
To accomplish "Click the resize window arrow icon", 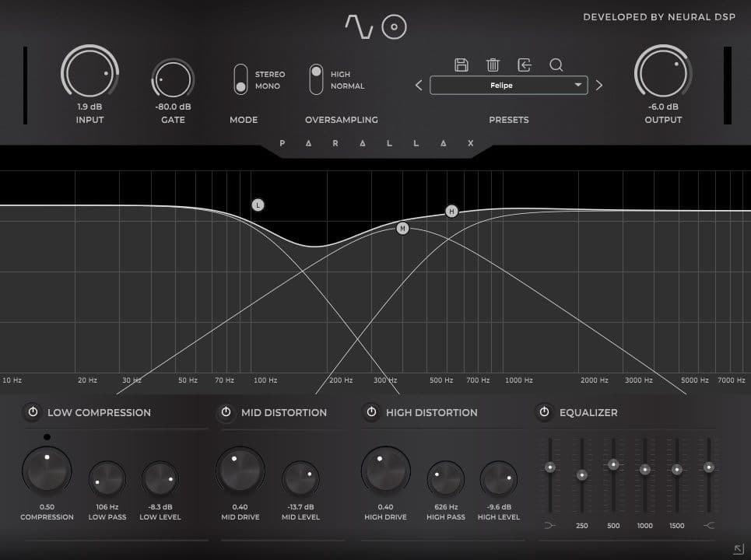I will click(x=738, y=549).
